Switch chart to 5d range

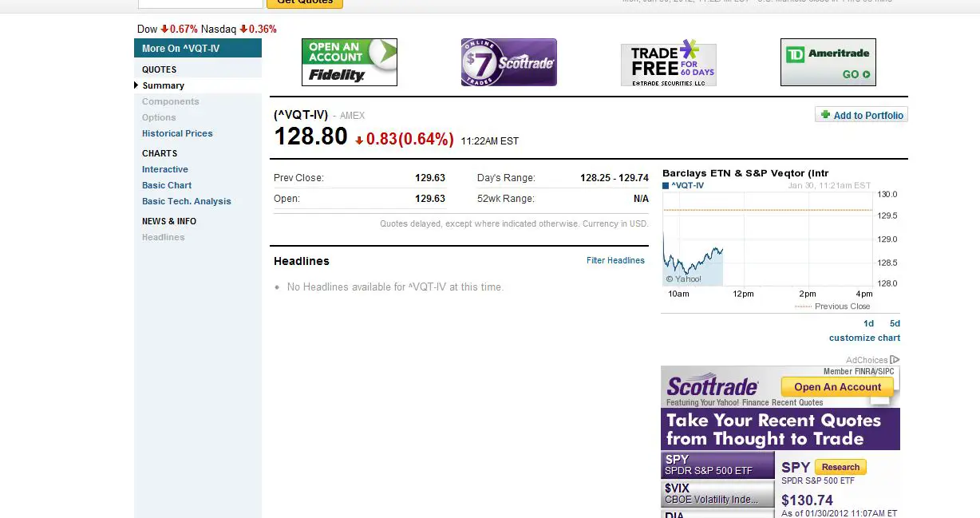895,323
